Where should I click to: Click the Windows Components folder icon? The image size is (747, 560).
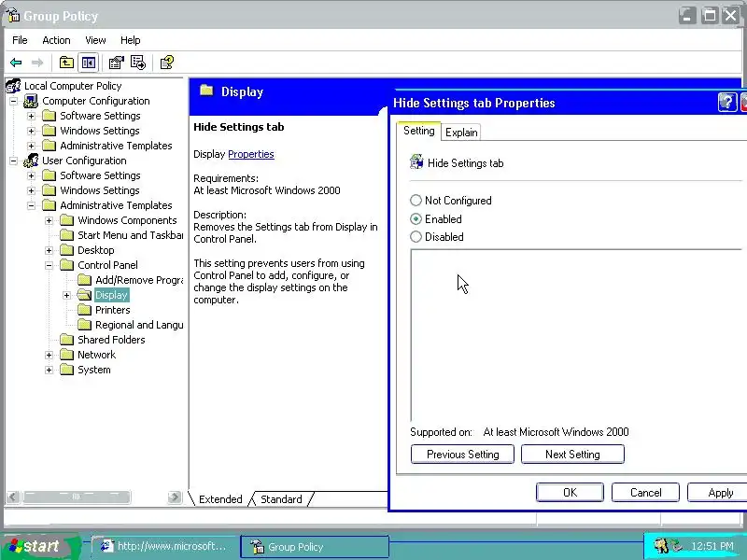coord(66,220)
